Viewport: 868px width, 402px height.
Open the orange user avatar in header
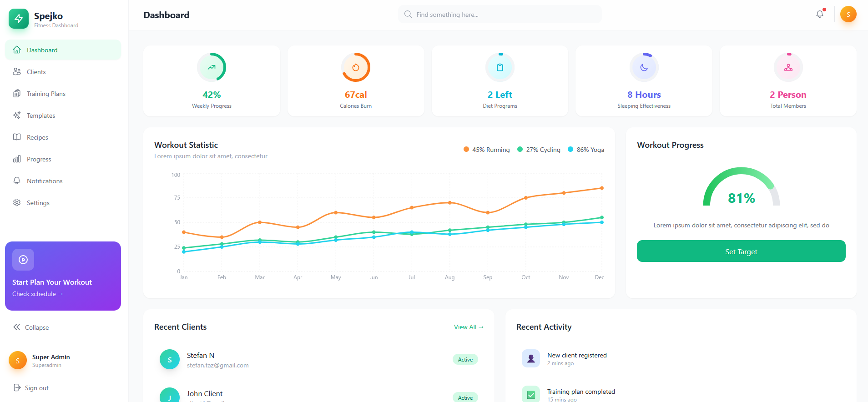848,14
